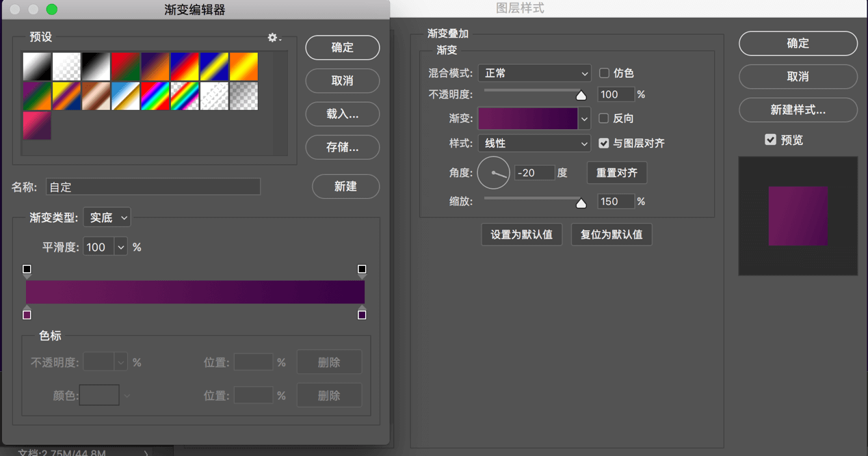Click the 重置对齐 reset alignment button

pyautogui.click(x=616, y=173)
